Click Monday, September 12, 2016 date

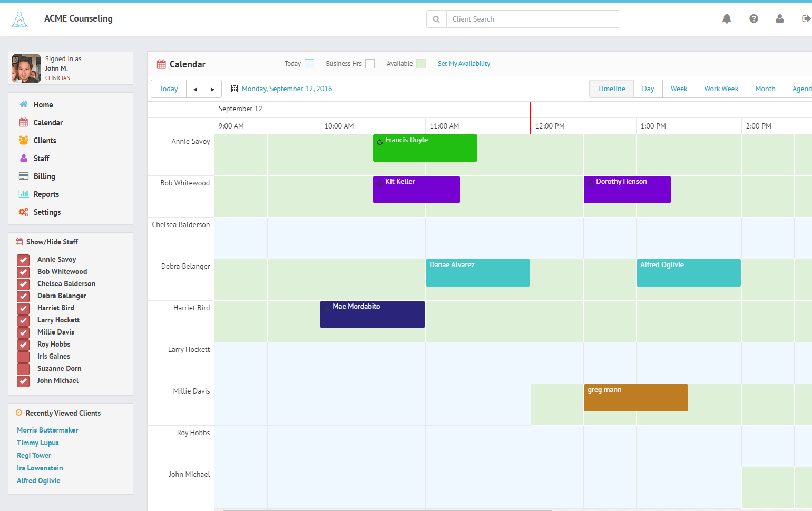point(287,89)
